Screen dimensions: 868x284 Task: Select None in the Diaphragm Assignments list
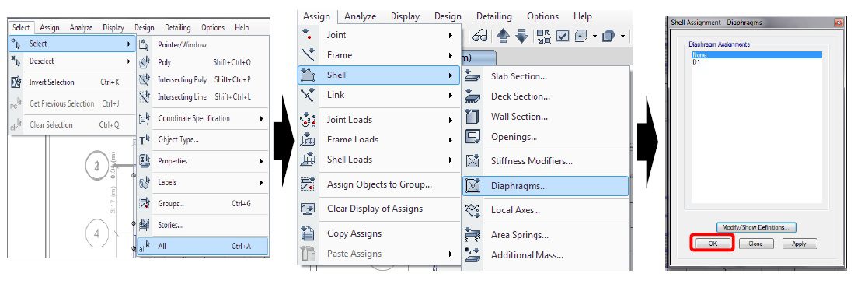(756, 55)
